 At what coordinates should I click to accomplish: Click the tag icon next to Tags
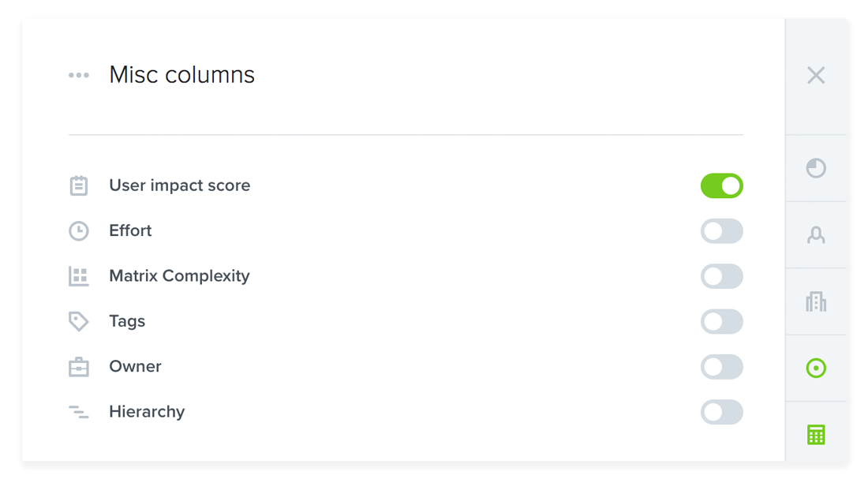click(79, 321)
